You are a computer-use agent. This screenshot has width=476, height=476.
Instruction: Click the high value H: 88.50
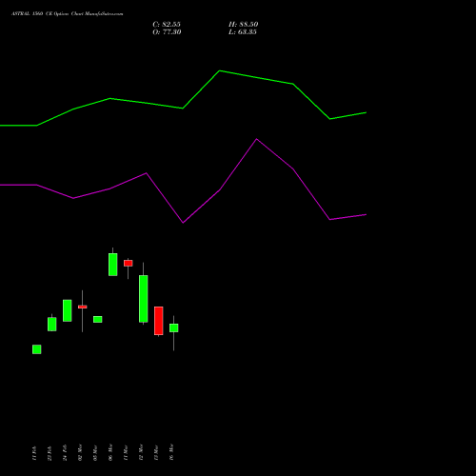point(244,25)
